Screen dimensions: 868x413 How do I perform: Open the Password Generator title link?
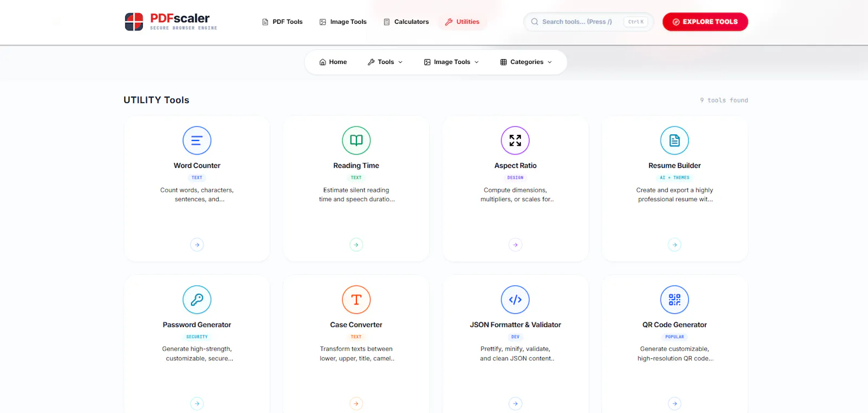[x=197, y=325]
